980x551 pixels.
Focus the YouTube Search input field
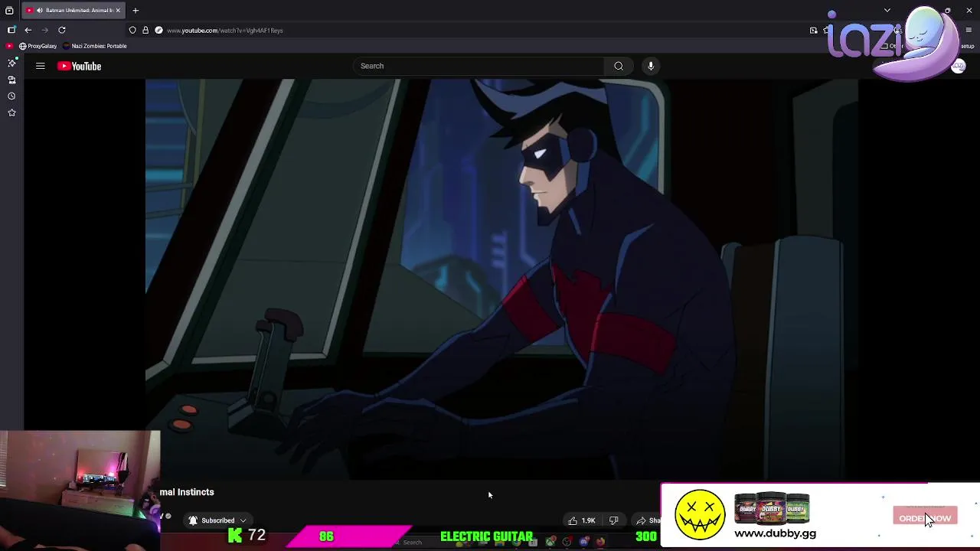[x=479, y=66]
